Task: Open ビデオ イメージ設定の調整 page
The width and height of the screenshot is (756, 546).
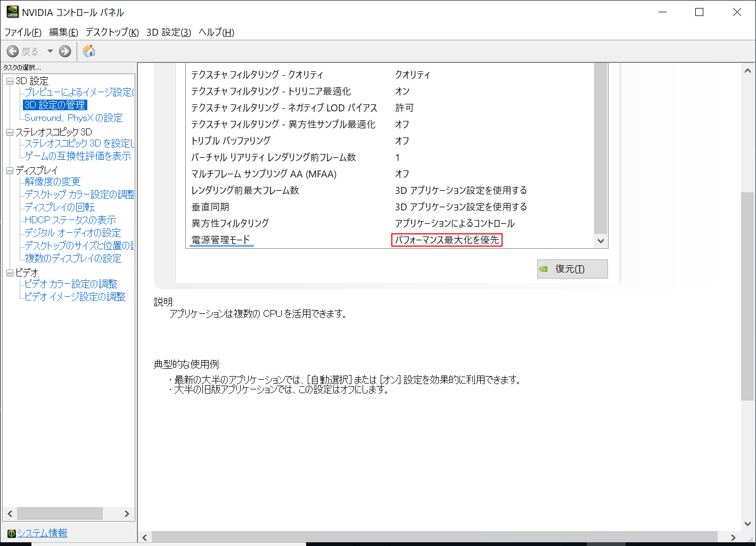Action: click(75, 297)
